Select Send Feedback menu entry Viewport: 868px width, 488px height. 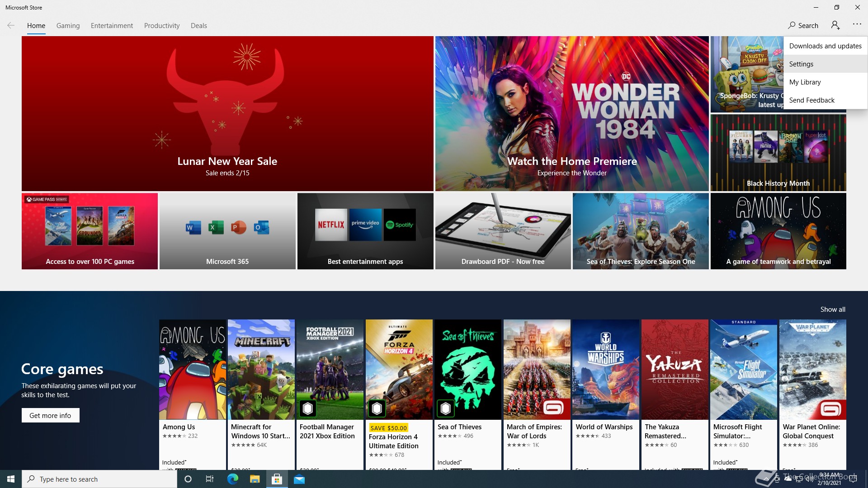(826, 100)
